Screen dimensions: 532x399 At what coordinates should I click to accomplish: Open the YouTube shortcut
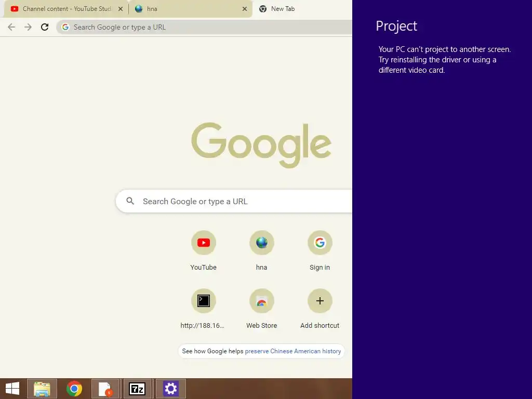coord(204,243)
